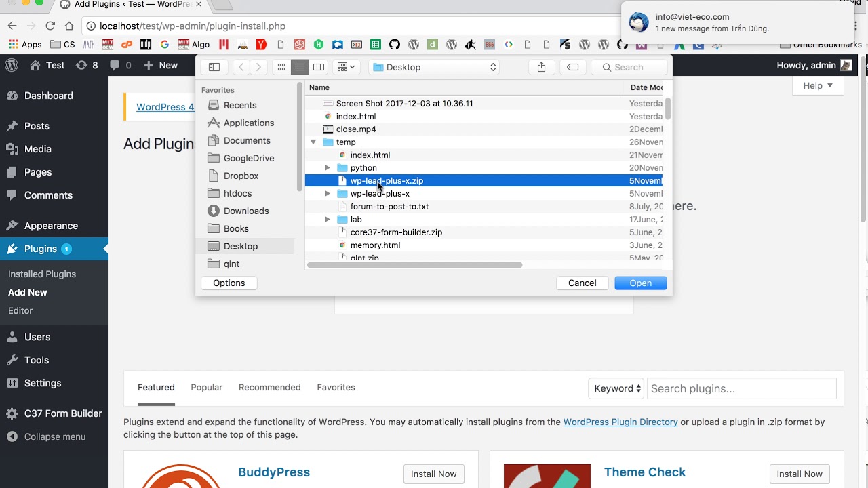Image resolution: width=868 pixels, height=488 pixels.
Task: Open the WordPress Plugin Directory link
Action: click(x=620, y=422)
